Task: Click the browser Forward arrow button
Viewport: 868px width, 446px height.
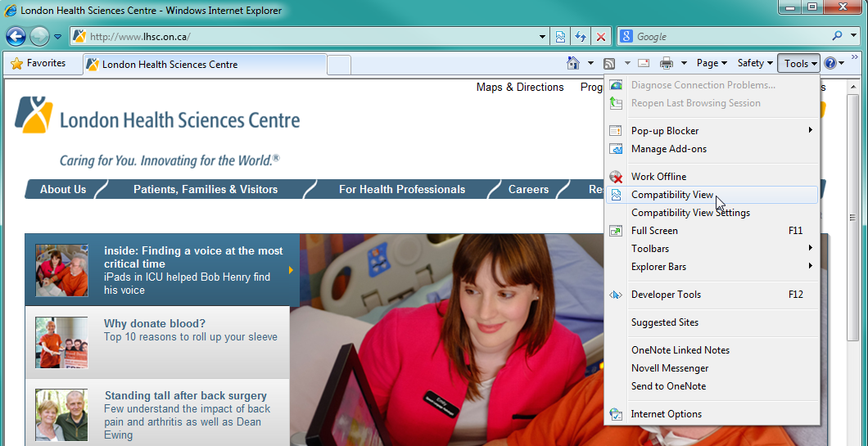Action: (x=39, y=37)
